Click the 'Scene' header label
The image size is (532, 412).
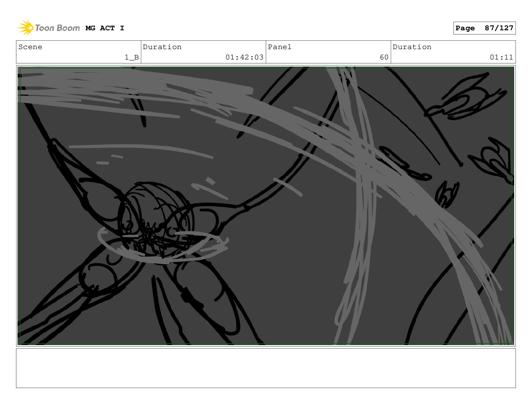click(30, 47)
